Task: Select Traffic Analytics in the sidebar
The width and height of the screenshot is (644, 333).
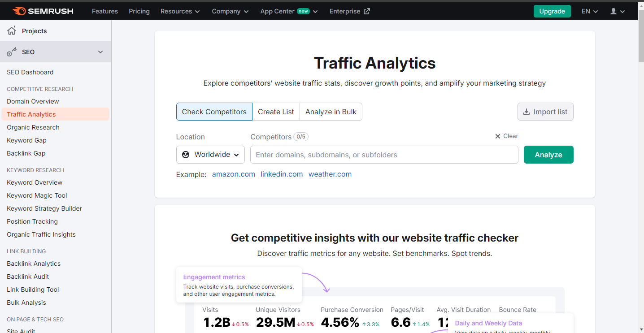Action: point(55,114)
